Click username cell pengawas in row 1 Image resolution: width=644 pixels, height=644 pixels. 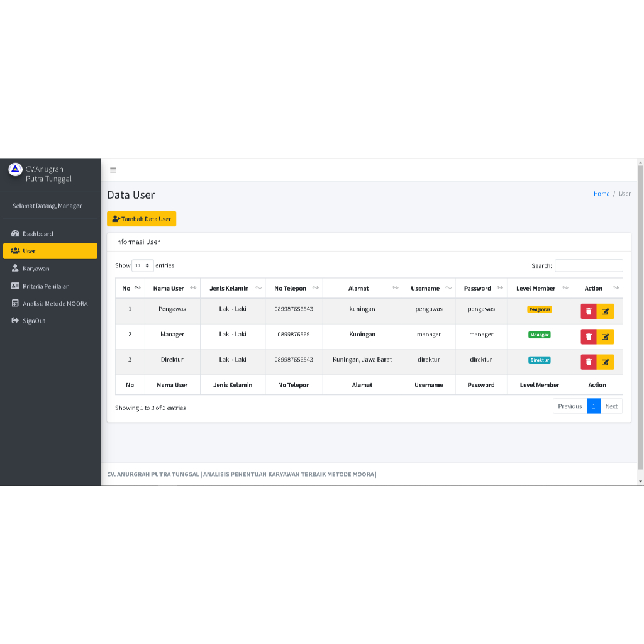tap(429, 309)
